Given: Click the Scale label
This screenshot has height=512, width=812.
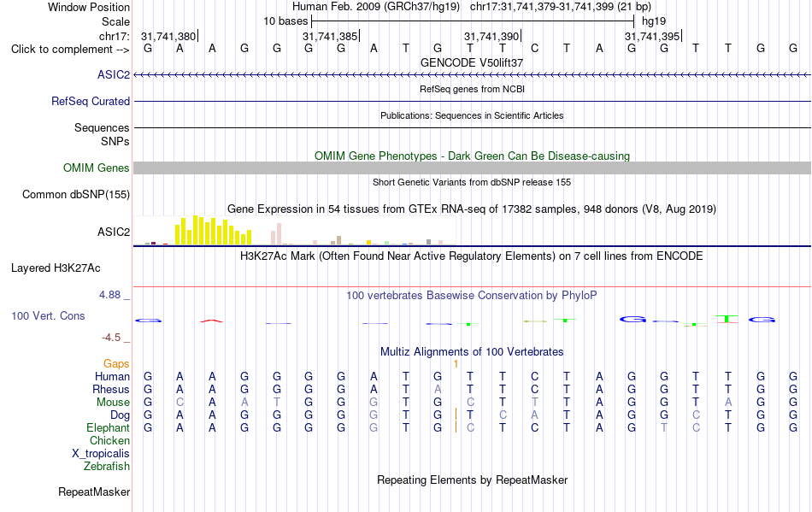Looking at the screenshot, I should click(x=116, y=21).
